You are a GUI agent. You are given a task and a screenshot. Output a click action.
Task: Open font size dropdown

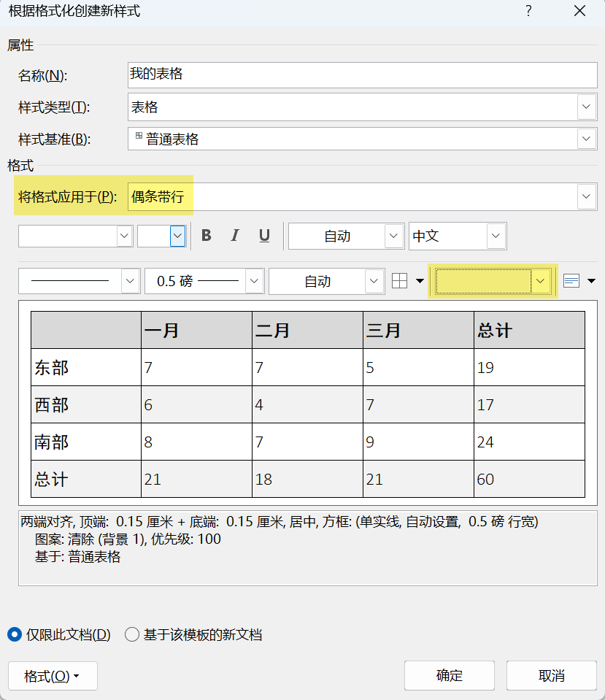pyautogui.click(x=177, y=236)
